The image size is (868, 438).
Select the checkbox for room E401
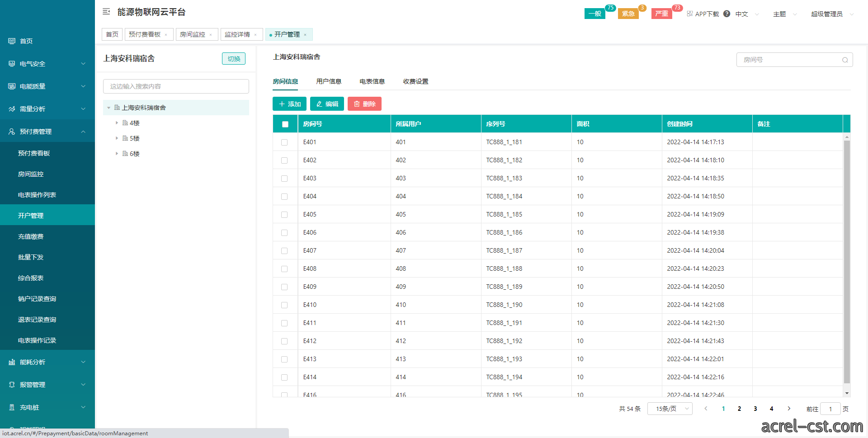pyautogui.click(x=284, y=142)
